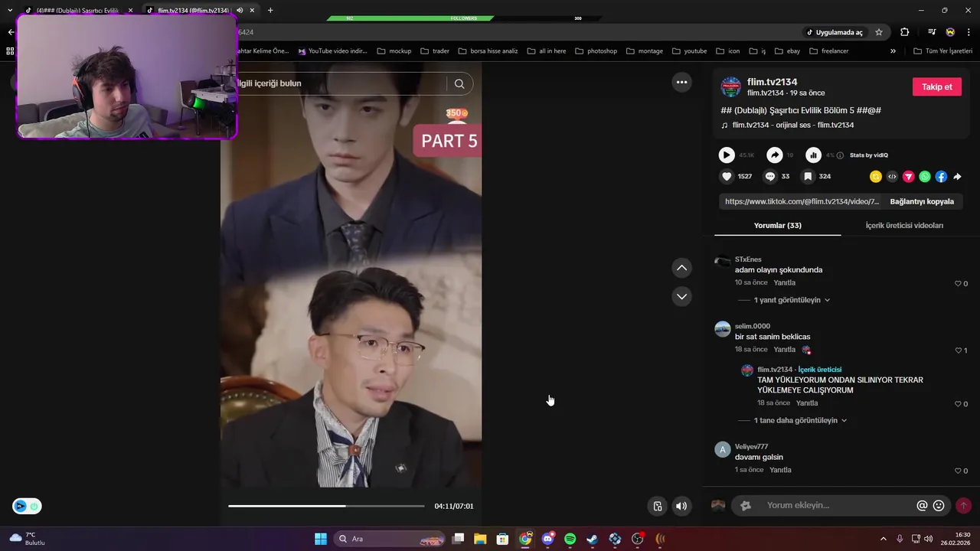Share video to Facebook

941,177
